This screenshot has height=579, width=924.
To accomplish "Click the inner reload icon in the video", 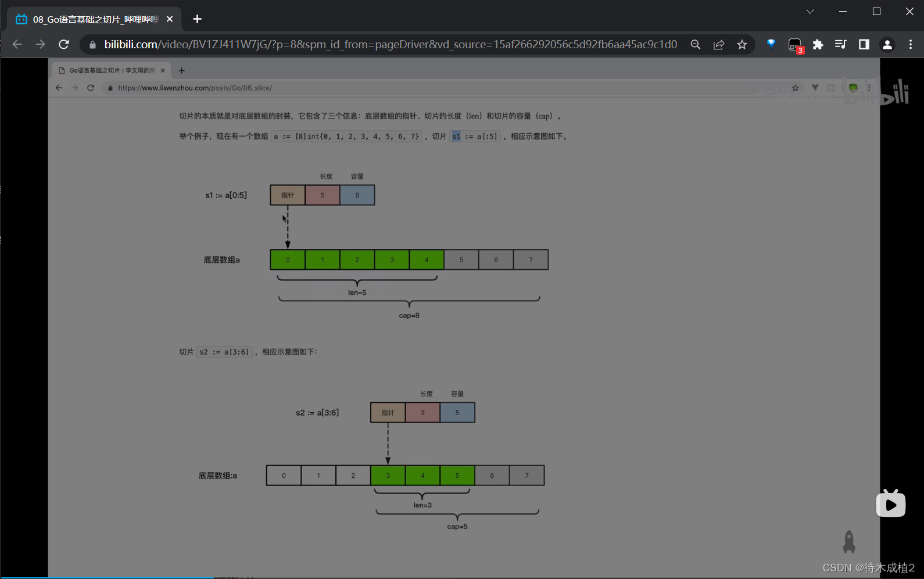I will [x=91, y=88].
